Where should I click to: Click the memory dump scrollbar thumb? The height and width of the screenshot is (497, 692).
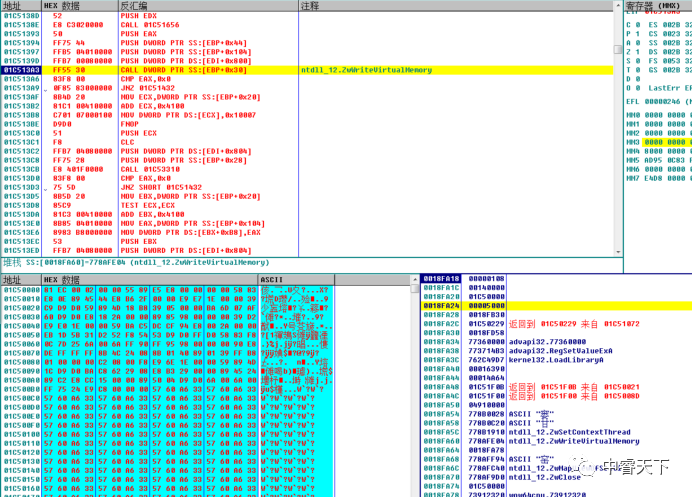414,289
